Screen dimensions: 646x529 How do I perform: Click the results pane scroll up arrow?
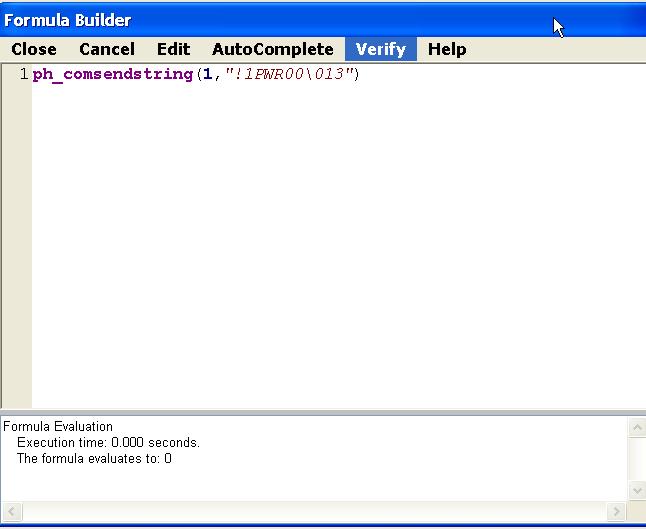coord(637,427)
